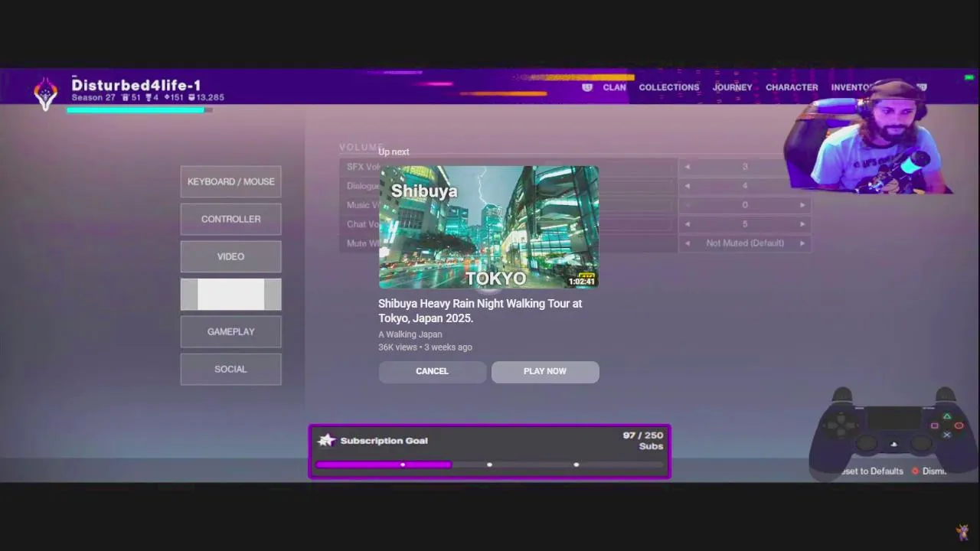
Task: Go to the INVENTORY tab
Action: pyautogui.click(x=852, y=87)
